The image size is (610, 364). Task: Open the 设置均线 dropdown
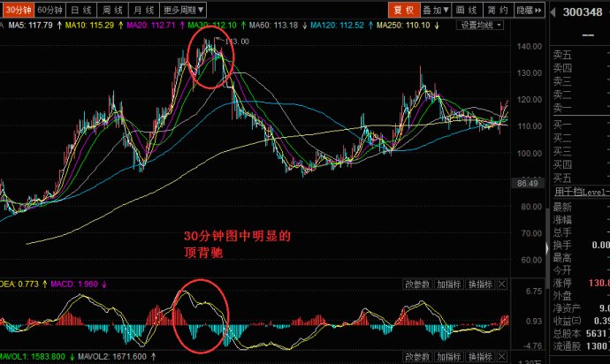click(480, 26)
